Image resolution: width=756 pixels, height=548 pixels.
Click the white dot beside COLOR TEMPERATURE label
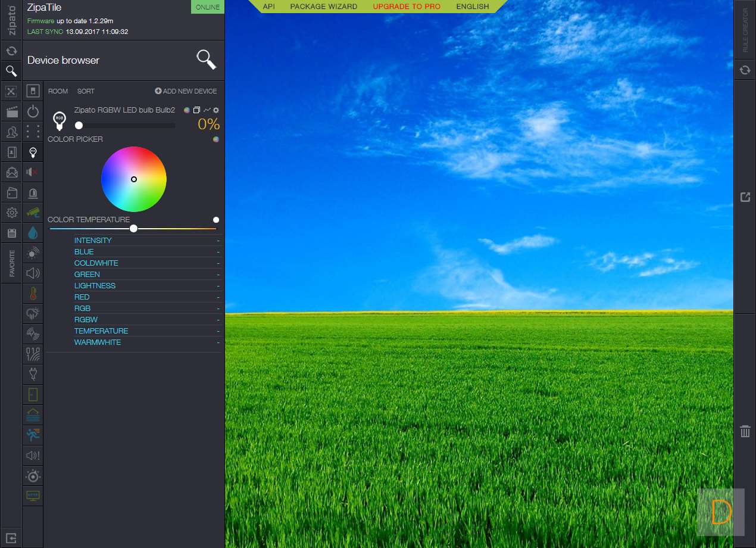(x=216, y=220)
